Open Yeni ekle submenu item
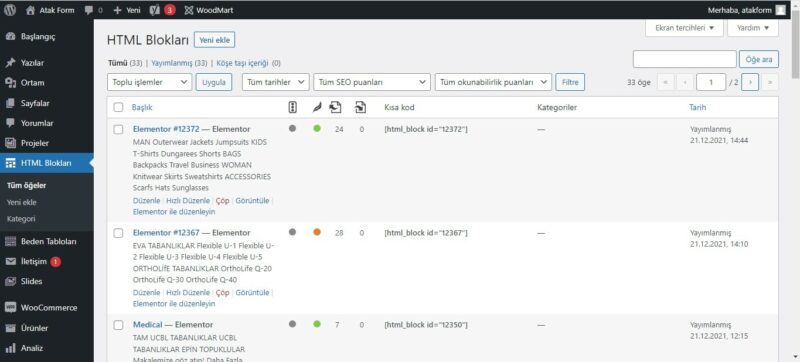800x362 pixels. tap(21, 202)
